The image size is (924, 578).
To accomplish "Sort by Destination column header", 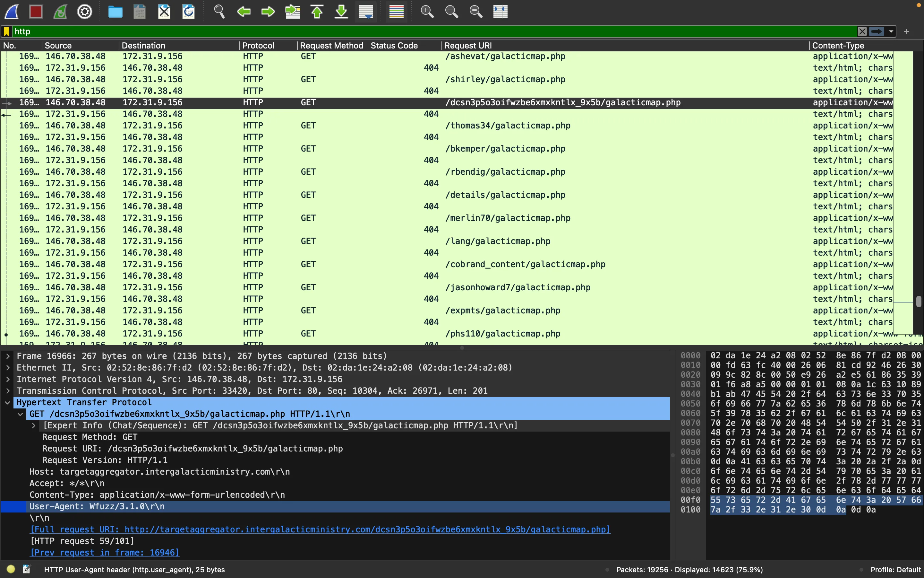I will point(179,46).
